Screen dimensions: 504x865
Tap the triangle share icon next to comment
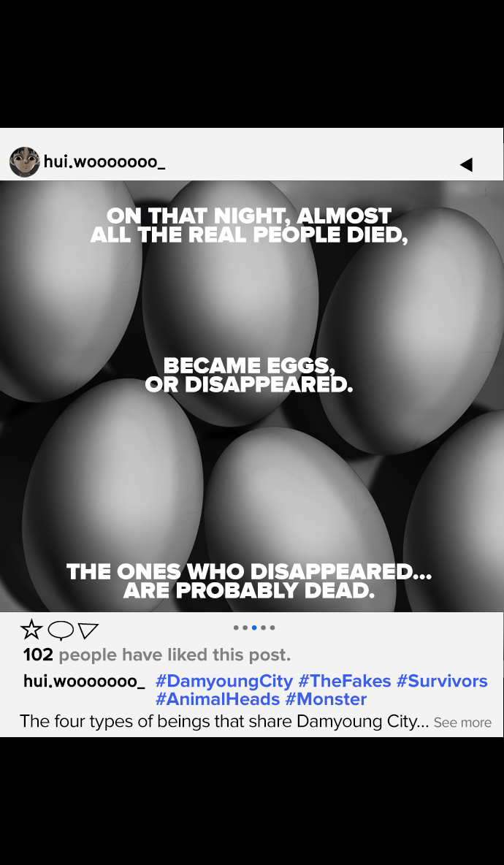click(x=88, y=630)
